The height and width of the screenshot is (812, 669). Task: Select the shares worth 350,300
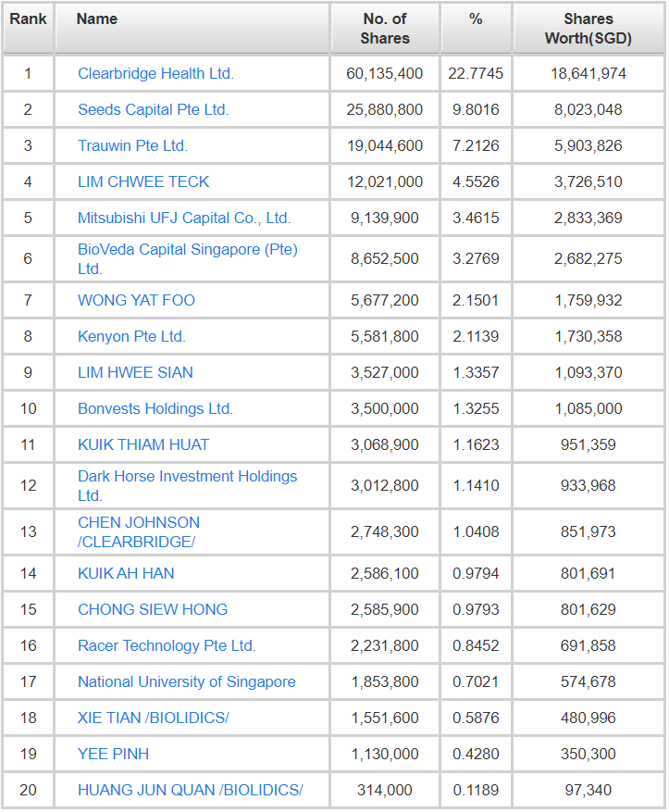pyautogui.click(x=588, y=755)
